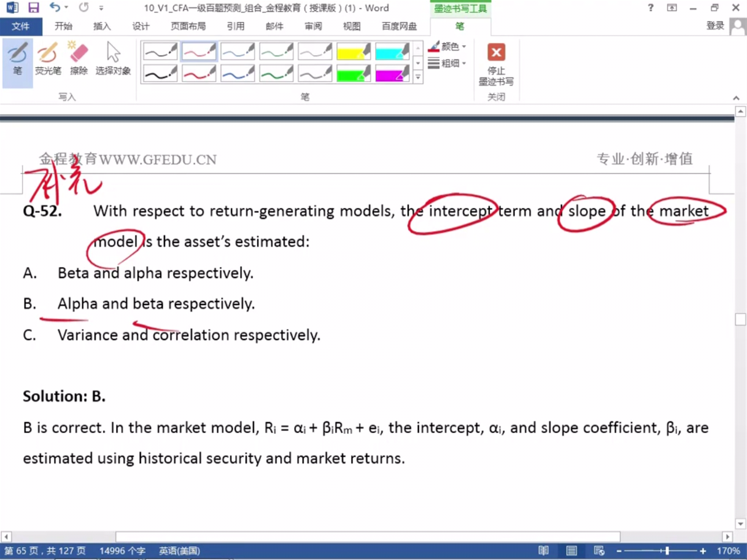Stop inking with 停止墨迹书写 button
Viewport: 747px width, 560px height.
pos(496,64)
